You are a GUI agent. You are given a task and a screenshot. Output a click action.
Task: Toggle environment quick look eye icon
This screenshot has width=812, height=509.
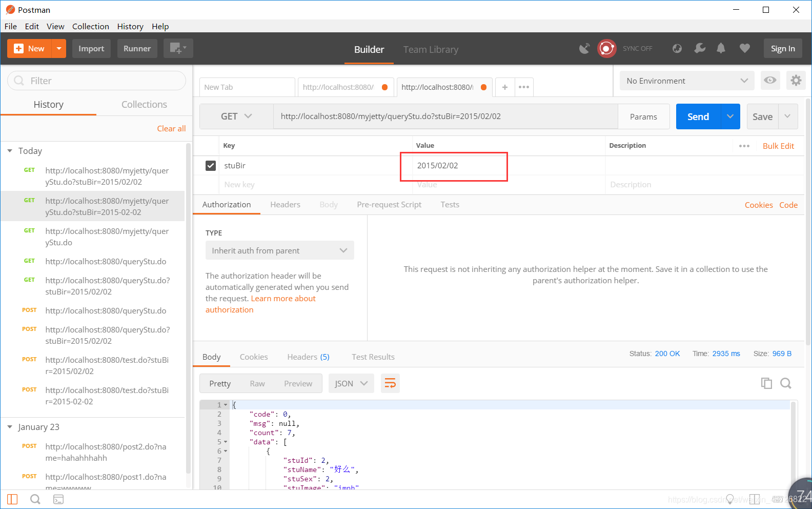coord(770,81)
